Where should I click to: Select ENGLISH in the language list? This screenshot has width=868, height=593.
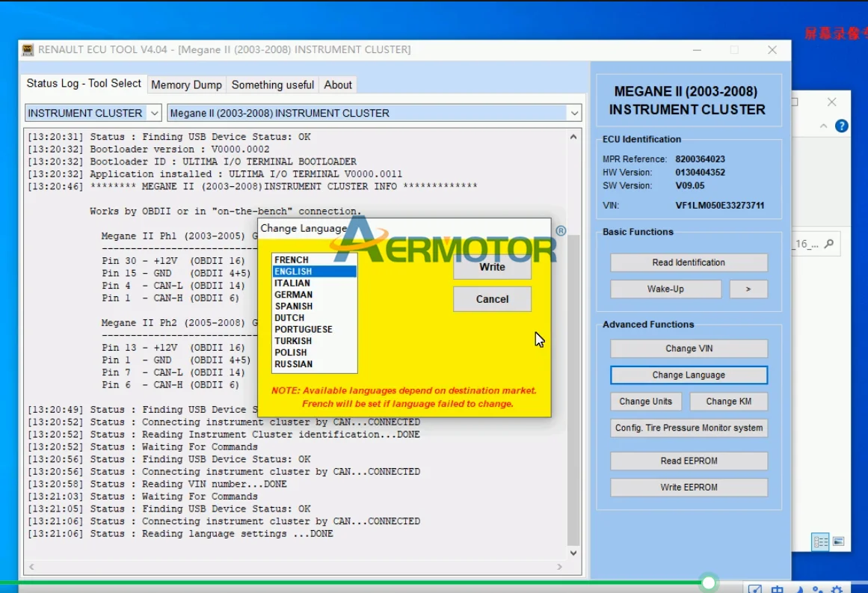click(315, 271)
